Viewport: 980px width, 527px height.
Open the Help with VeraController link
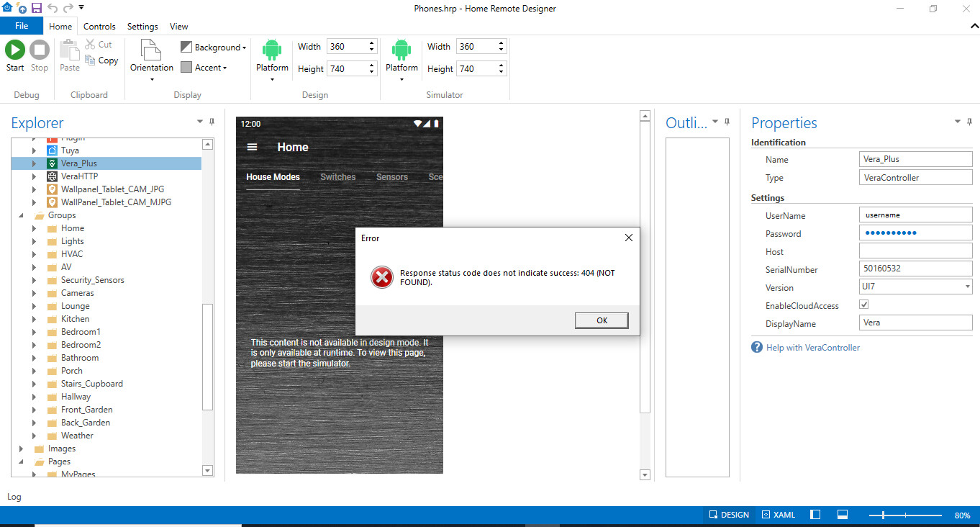[x=812, y=347]
